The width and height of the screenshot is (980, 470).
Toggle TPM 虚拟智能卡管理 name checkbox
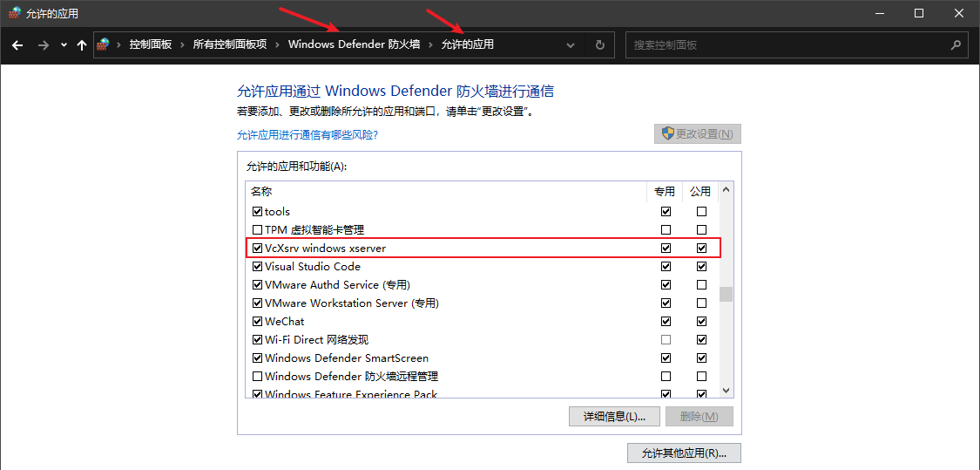[257, 229]
